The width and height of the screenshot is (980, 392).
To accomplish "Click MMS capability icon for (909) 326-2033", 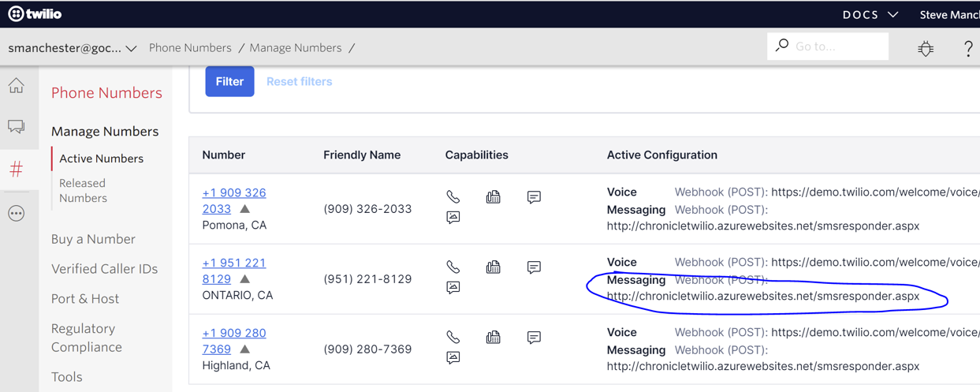I will 453,217.
